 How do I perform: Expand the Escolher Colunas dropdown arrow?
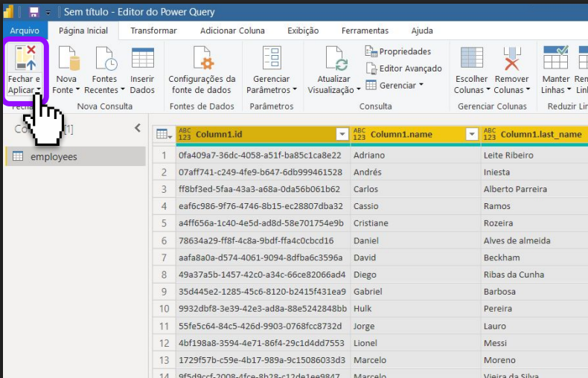(488, 89)
